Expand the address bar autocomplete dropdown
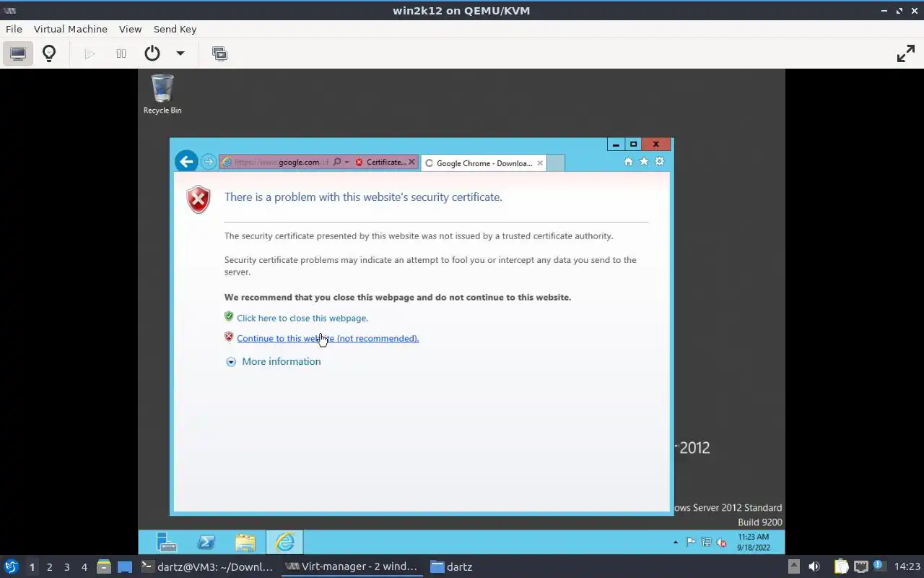Image resolution: width=924 pixels, height=578 pixels. point(346,162)
